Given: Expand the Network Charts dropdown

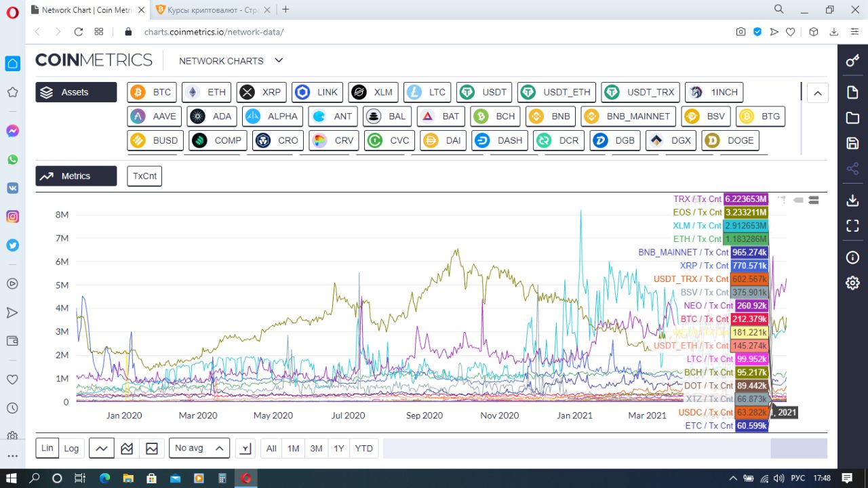Looking at the screenshot, I should 231,61.
